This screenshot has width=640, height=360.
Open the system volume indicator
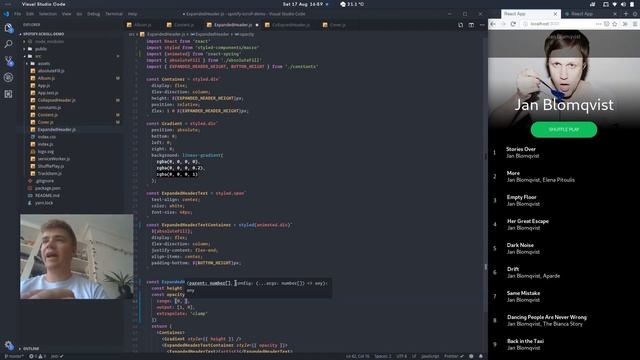point(623,4)
